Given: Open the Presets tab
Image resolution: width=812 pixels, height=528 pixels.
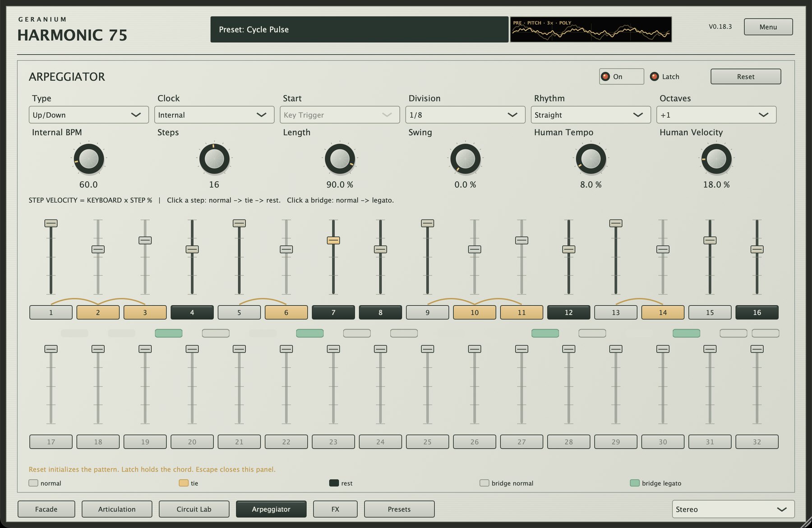Looking at the screenshot, I should (399, 509).
